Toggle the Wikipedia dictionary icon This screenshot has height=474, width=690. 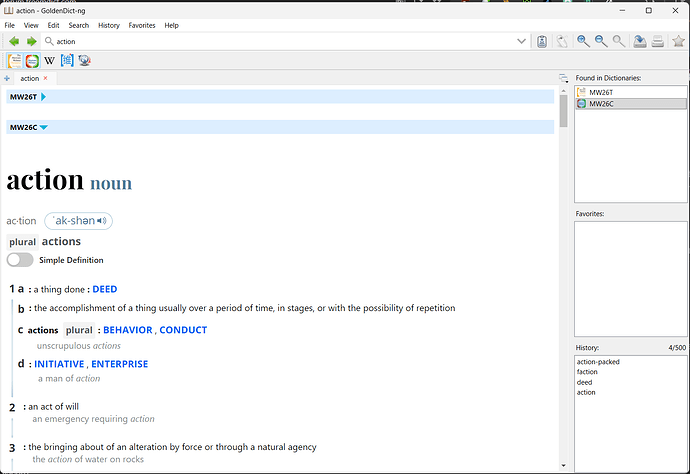click(49, 60)
